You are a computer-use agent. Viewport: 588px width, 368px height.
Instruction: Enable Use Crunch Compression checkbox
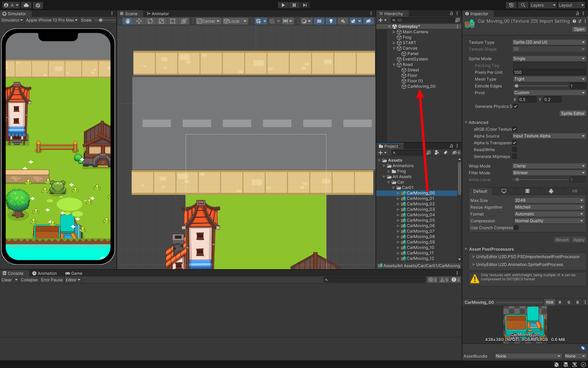tap(516, 228)
